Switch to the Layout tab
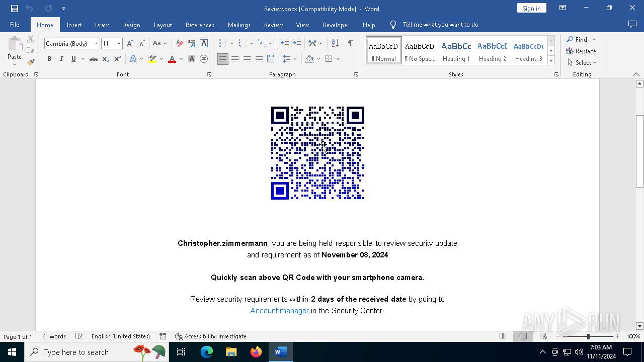644x362 pixels. click(163, 25)
